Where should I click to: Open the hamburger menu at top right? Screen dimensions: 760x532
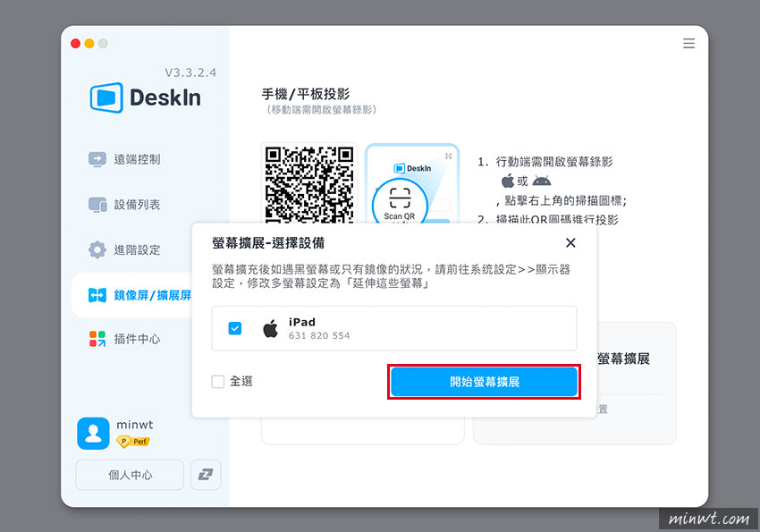point(688,43)
